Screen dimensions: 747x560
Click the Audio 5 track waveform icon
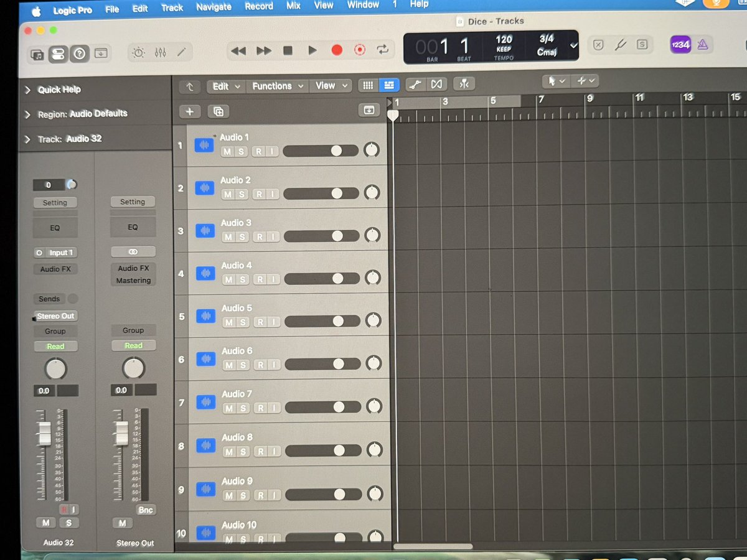tap(205, 317)
